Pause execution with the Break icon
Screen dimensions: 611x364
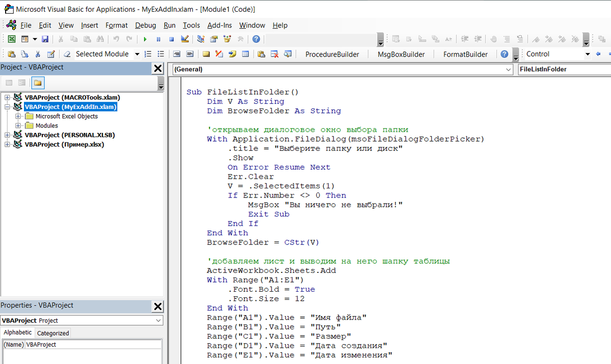point(158,39)
